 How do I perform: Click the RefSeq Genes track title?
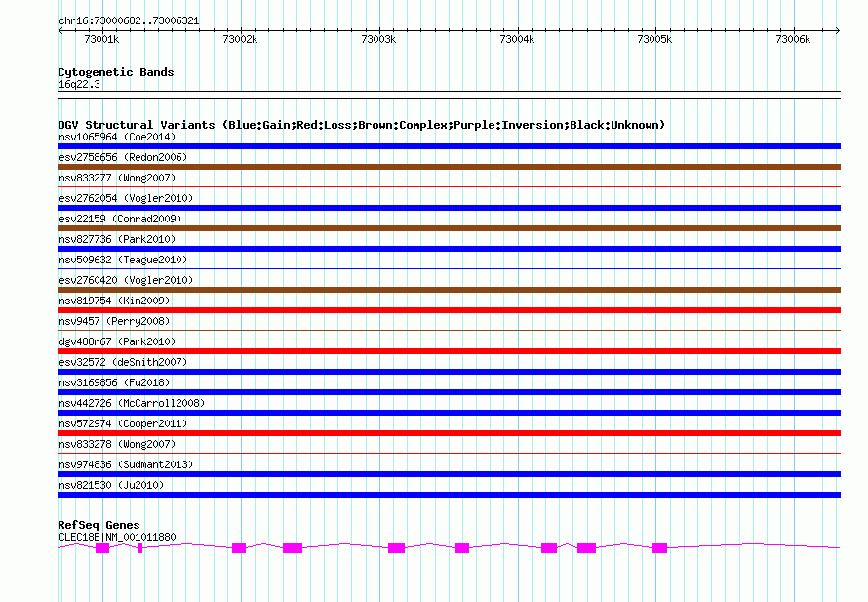[x=99, y=525]
